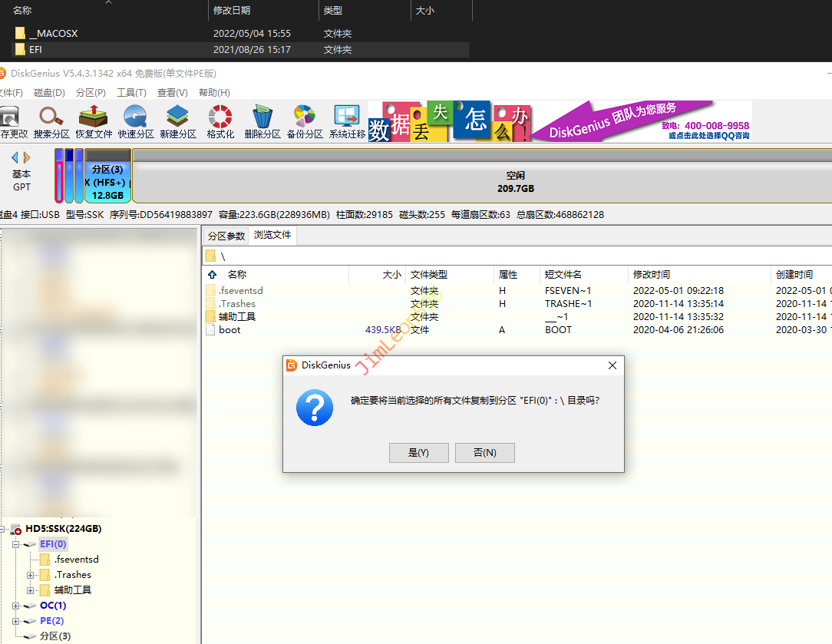Open the Tools (工具) menu
The image size is (832, 644).
click(131, 93)
